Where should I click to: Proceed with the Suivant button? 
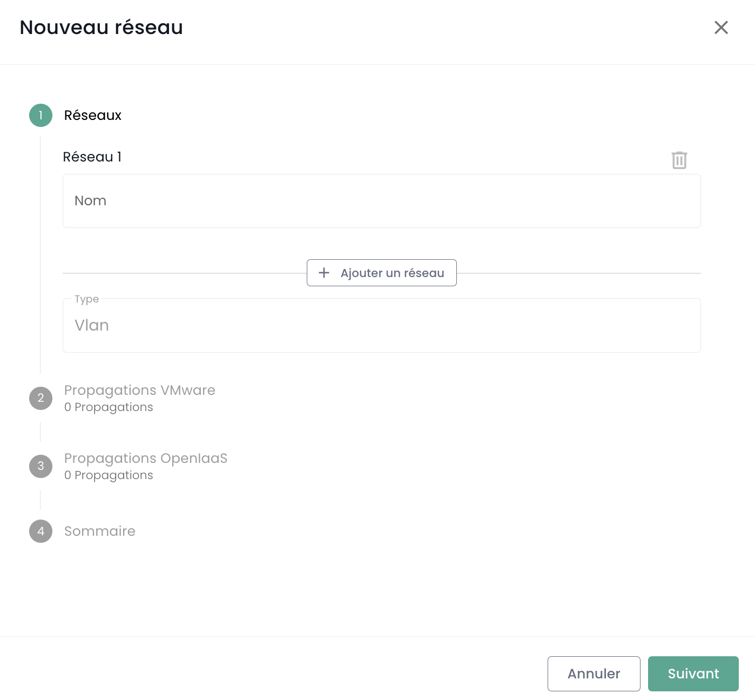tap(693, 674)
